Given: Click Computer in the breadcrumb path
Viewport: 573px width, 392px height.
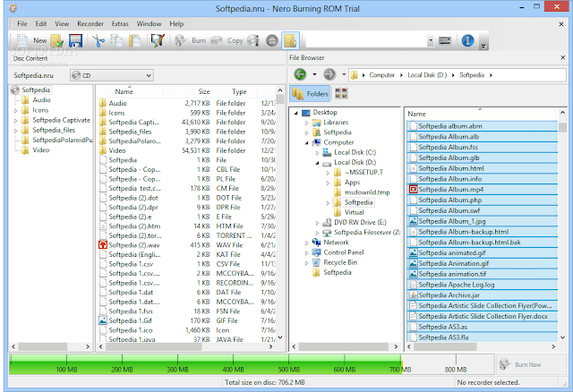Looking at the screenshot, I should pyautogui.click(x=382, y=75).
